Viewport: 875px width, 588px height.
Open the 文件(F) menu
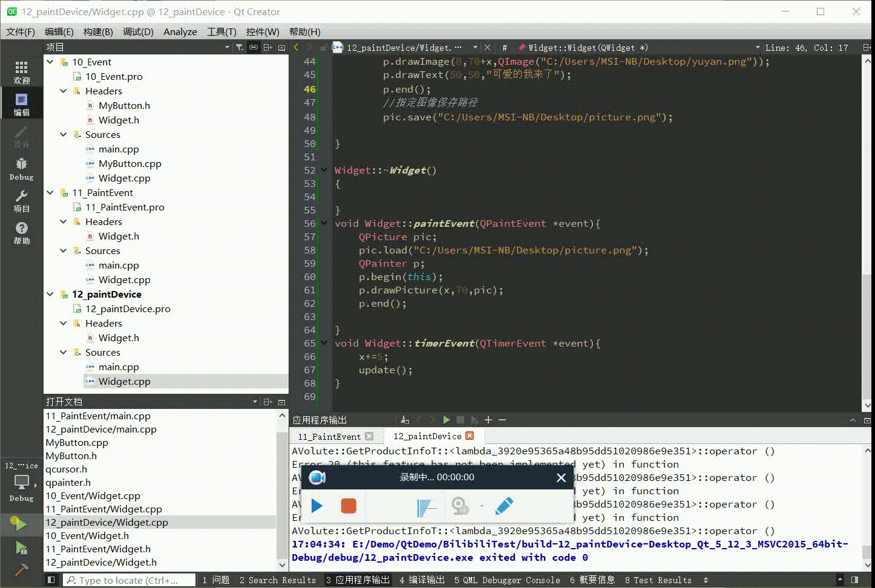pos(21,31)
